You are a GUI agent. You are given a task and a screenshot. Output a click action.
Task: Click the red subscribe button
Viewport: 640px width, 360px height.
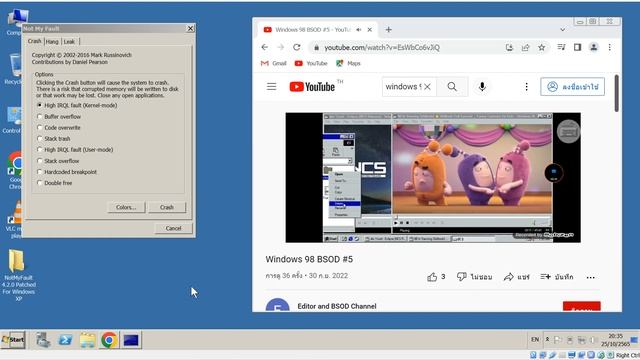[x=582, y=307]
